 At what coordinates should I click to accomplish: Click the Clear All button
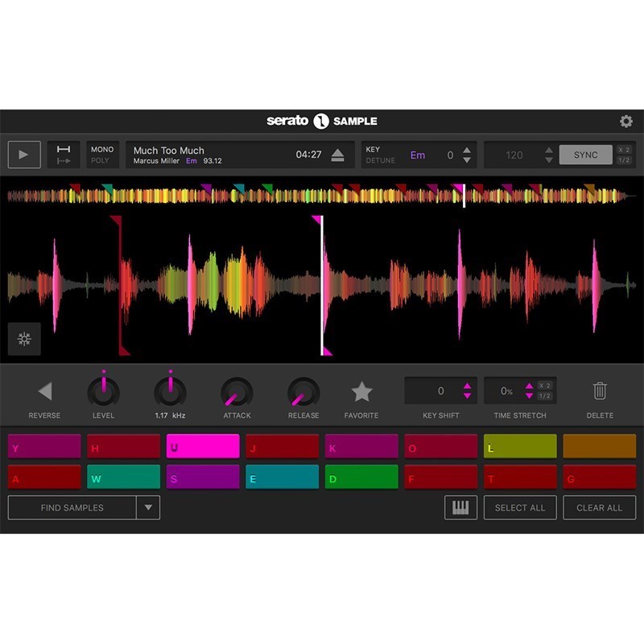pyautogui.click(x=599, y=508)
